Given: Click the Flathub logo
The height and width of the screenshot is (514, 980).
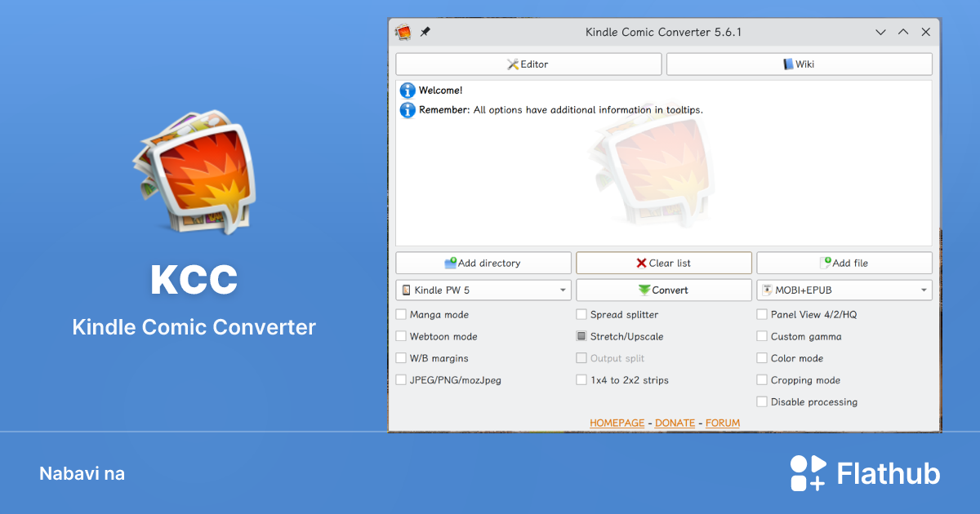Looking at the screenshot, I should pos(866,473).
